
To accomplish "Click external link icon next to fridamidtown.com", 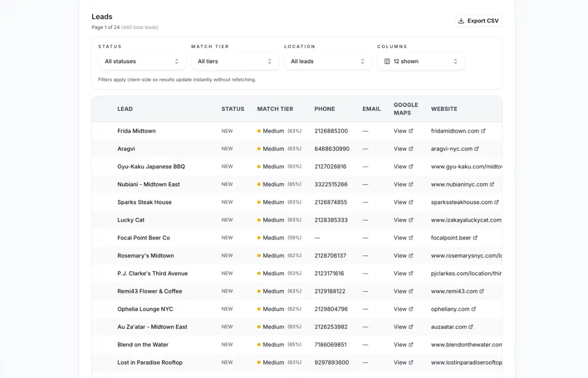I will (x=484, y=131).
